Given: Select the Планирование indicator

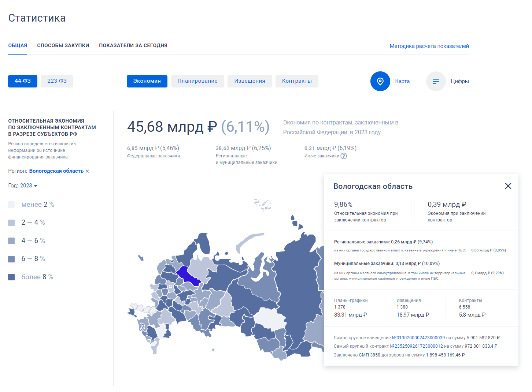Looking at the screenshot, I should 197,81.
